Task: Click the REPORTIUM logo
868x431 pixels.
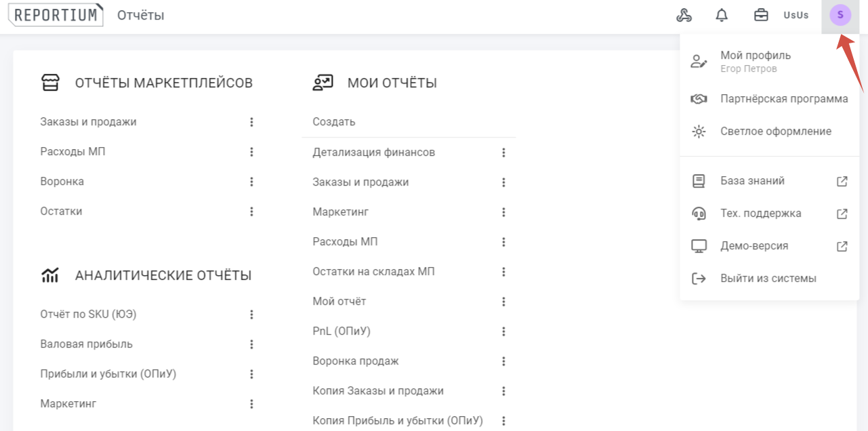Action: 56,15
